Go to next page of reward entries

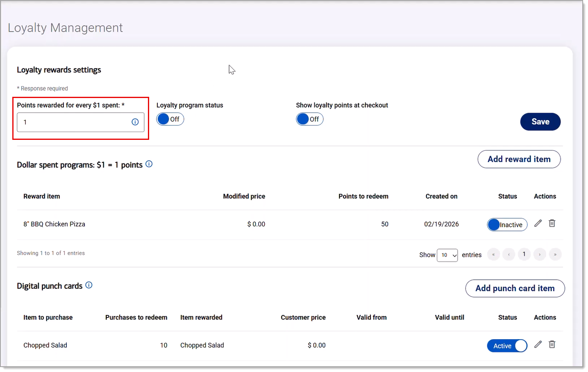[540, 254]
